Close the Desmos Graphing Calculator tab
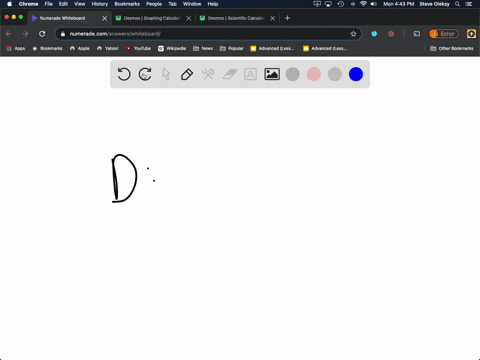 coord(189,18)
